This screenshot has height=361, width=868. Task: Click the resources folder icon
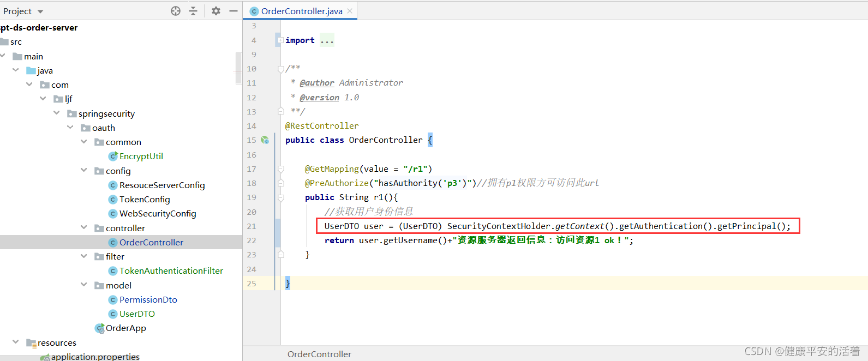click(31, 342)
